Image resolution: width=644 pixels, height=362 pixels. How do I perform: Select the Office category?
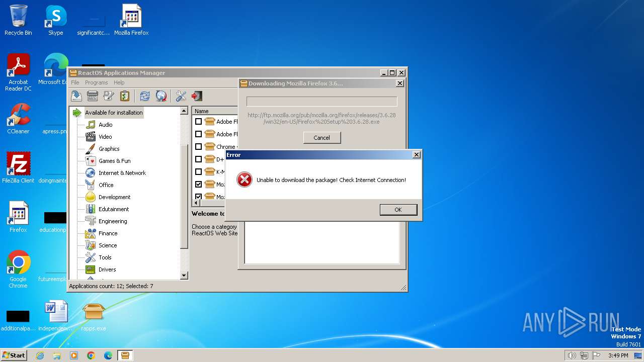[x=106, y=185]
